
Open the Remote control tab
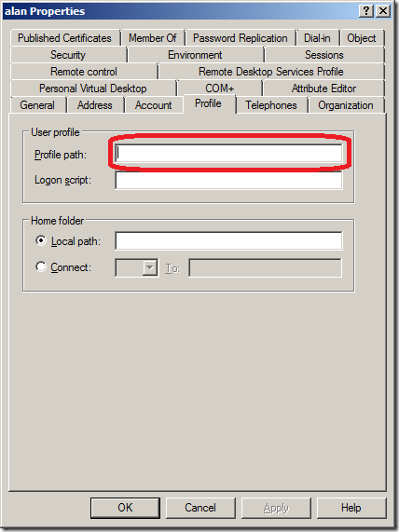point(84,72)
